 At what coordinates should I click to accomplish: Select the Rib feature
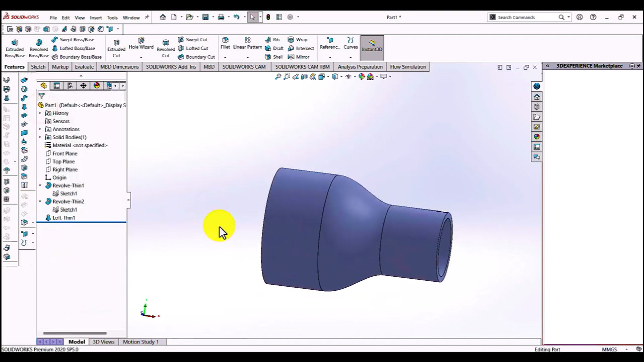coord(272,40)
